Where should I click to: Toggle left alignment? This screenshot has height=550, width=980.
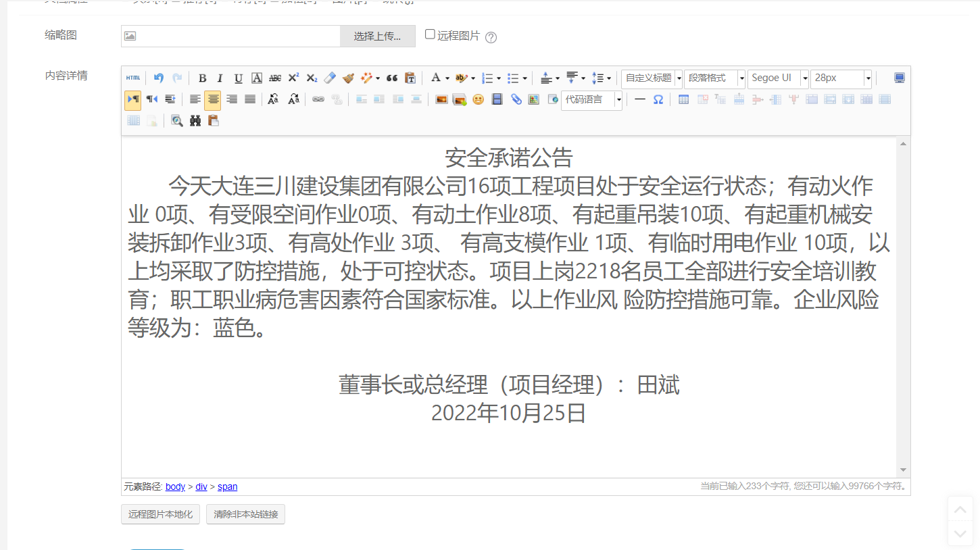point(195,99)
